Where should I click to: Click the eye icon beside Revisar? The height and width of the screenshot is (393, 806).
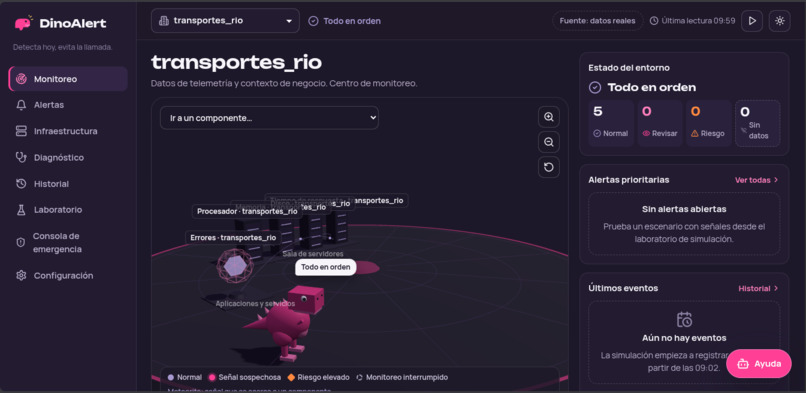(647, 134)
